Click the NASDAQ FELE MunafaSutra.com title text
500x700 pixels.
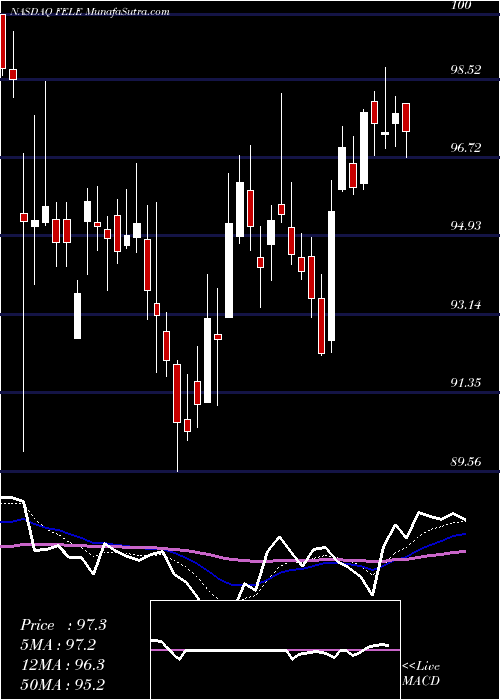(89, 12)
